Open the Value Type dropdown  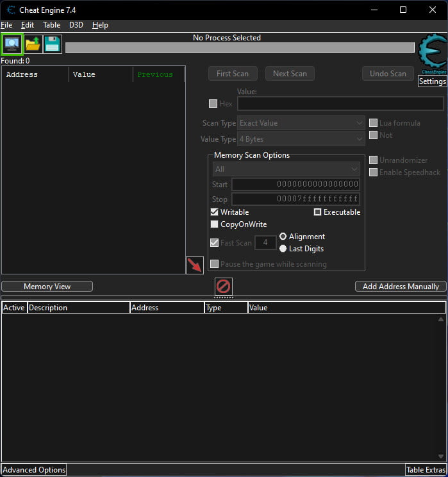pyautogui.click(x=301, y=139)
